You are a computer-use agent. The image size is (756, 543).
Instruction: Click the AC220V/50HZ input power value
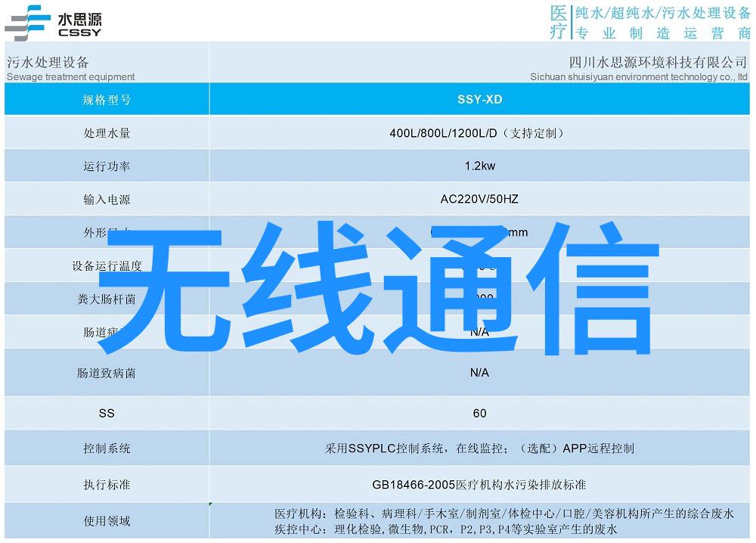479,200
